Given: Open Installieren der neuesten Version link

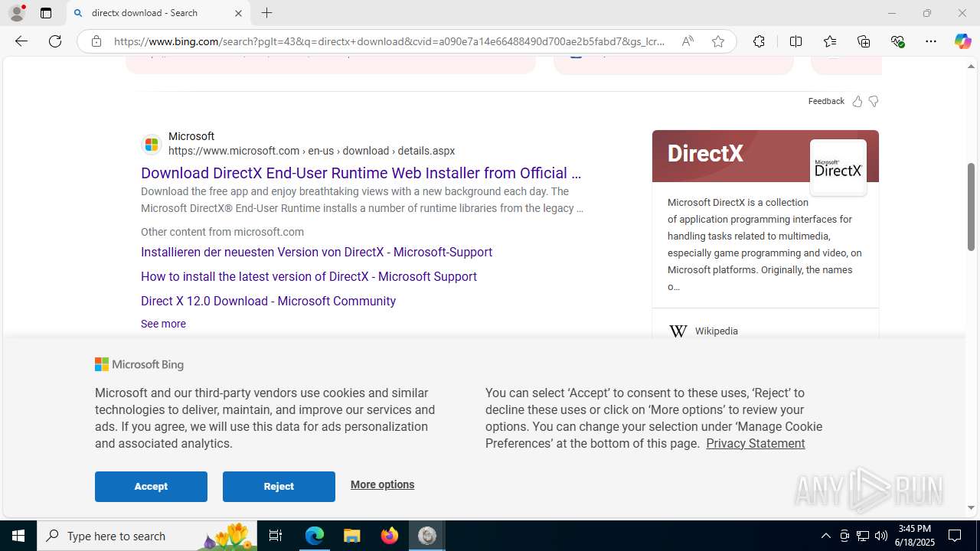Looking at the screenshot, I should 316,252.
